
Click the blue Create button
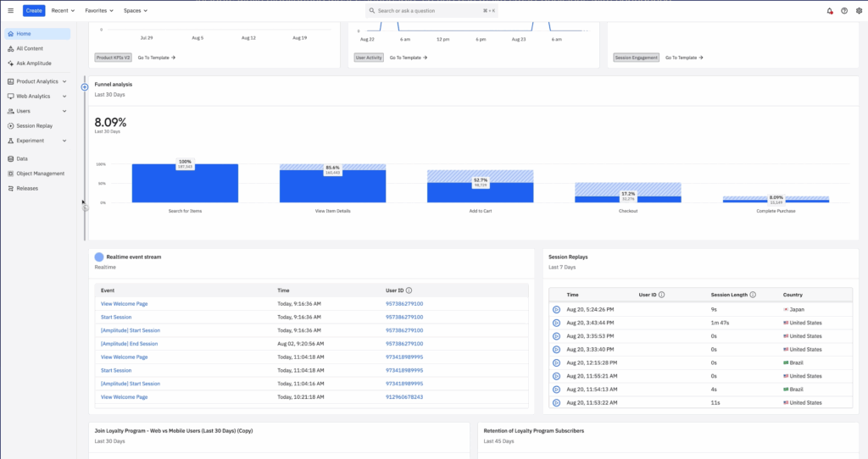coord(34,11)
